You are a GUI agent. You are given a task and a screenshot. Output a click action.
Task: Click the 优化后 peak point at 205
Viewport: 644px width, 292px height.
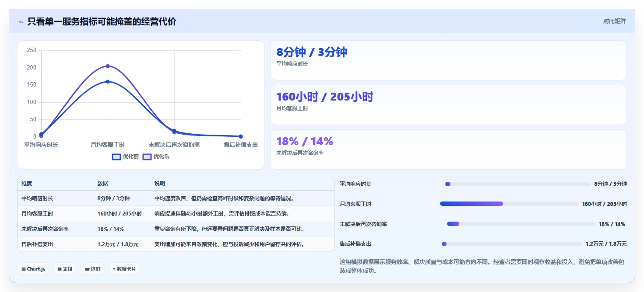[x=108, y=66]
